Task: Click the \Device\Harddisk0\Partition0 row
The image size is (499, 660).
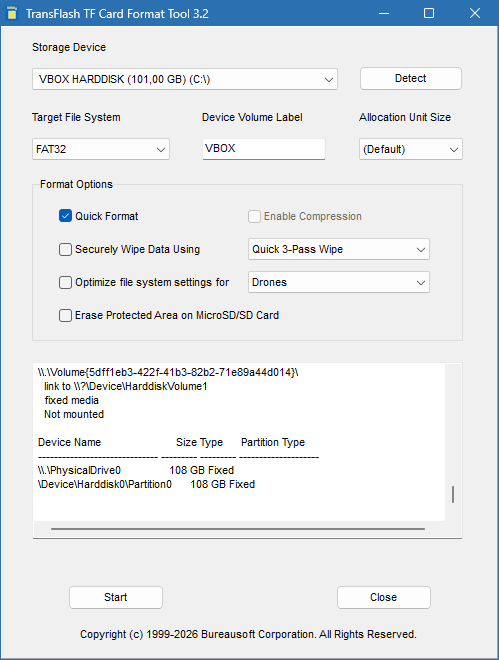Action: 146,484
